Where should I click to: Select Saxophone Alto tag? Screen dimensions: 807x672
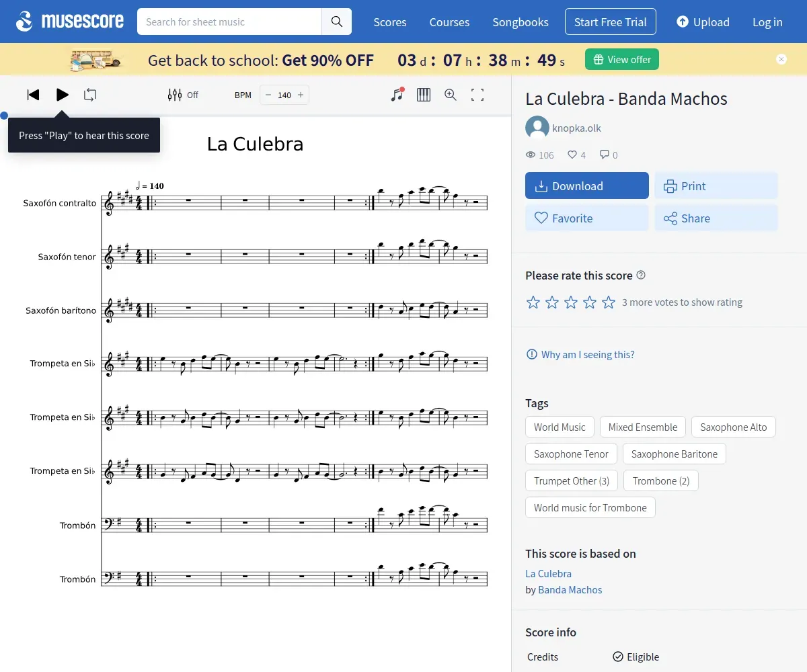(x=734, y=427)
